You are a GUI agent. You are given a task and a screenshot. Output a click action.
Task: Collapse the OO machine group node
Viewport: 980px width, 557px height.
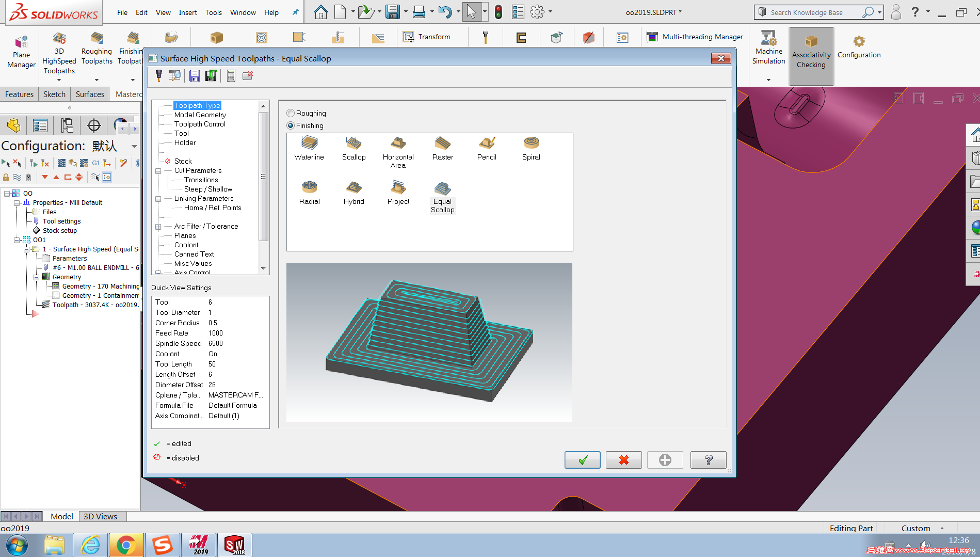pyautogui.click(x=7, y=194)
